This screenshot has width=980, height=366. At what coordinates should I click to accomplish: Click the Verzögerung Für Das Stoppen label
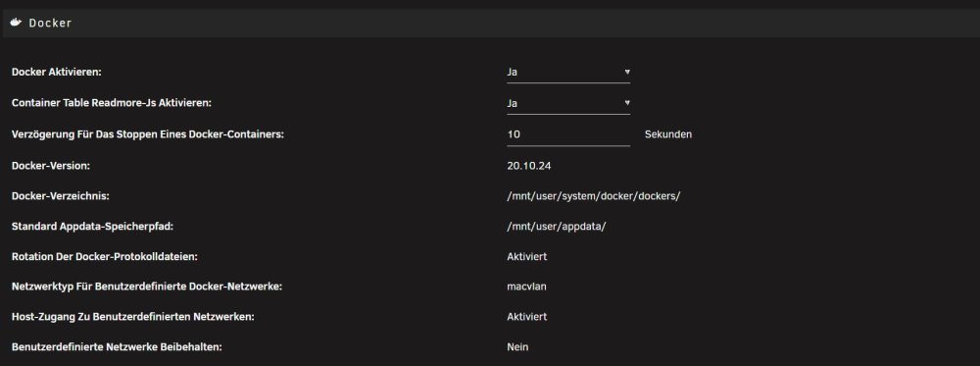tap(148, 133)
